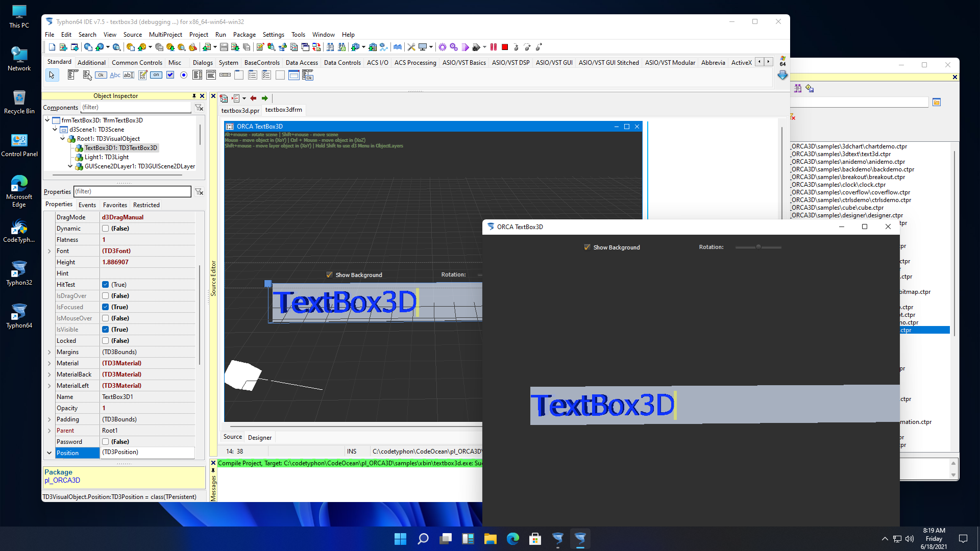
Task: Click the Pause debugging icon
Action: point(494,47)
